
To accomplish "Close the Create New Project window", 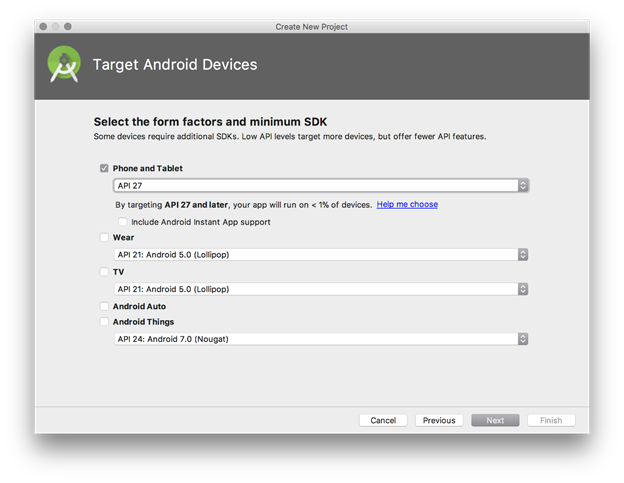I will pyautogui.click(x=43, y=27).
